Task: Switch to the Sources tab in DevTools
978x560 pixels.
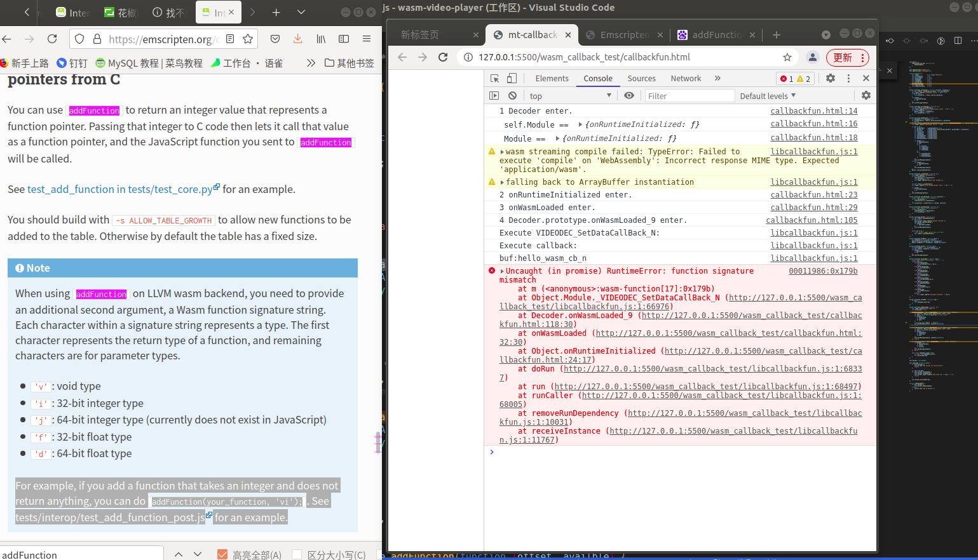Action: tap(641, 78)
